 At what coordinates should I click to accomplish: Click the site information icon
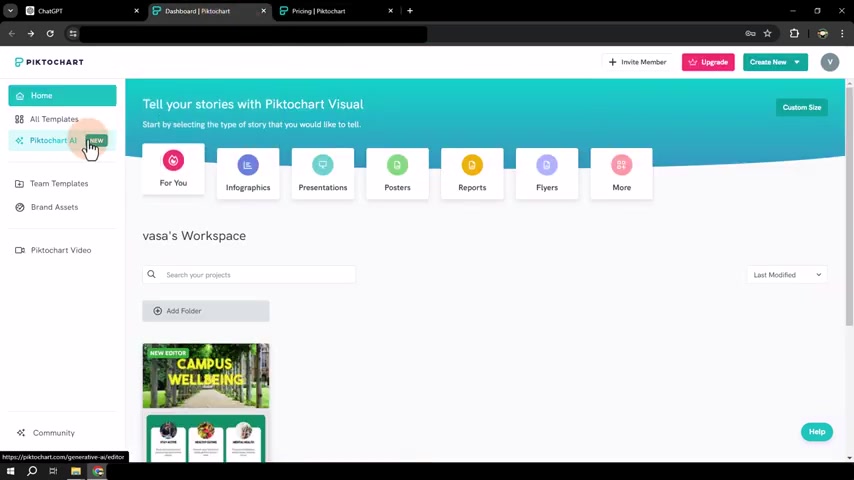tap(73, 34)
